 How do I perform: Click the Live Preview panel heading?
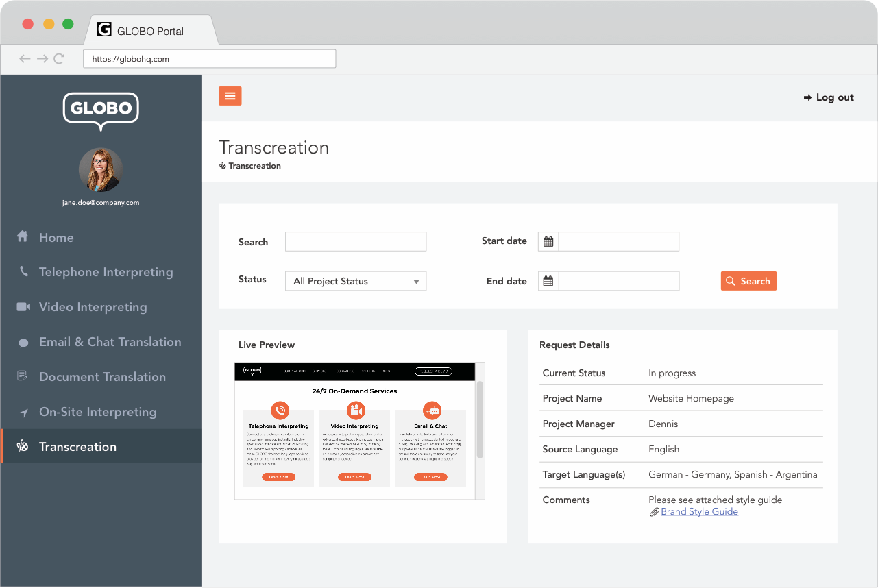(x=267, y=345)
